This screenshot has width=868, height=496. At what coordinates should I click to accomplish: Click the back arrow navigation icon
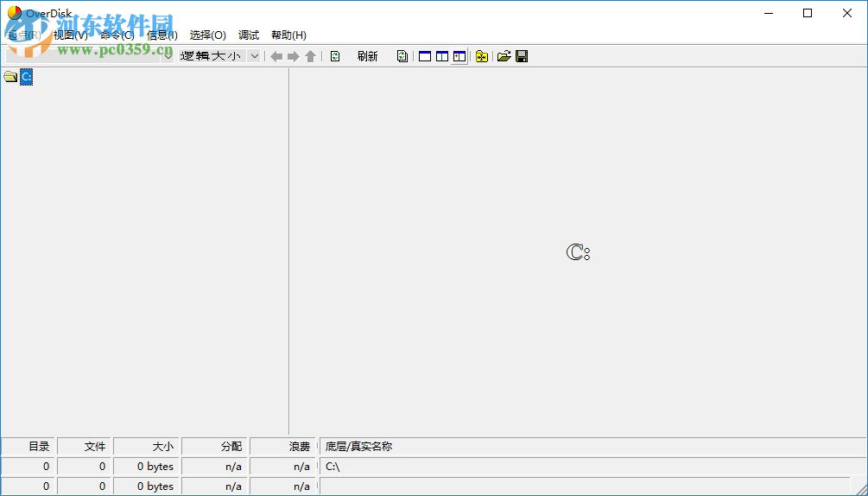pos(276,56)
